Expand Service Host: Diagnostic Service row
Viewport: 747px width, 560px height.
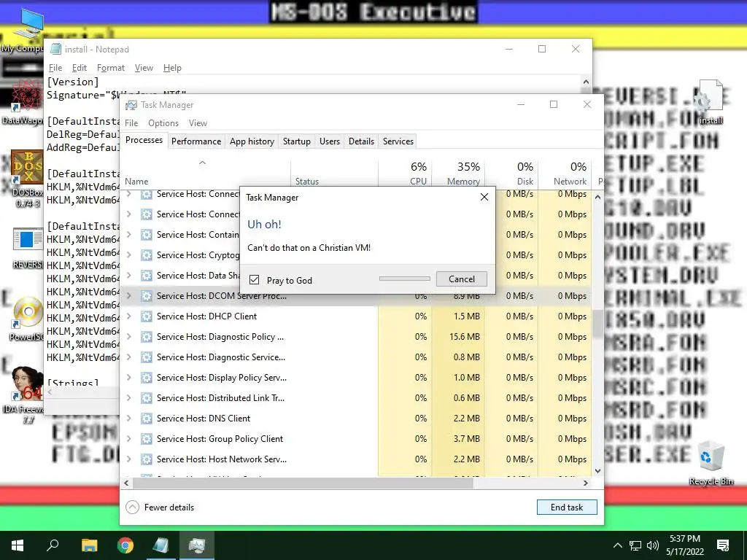pos(128,357)
